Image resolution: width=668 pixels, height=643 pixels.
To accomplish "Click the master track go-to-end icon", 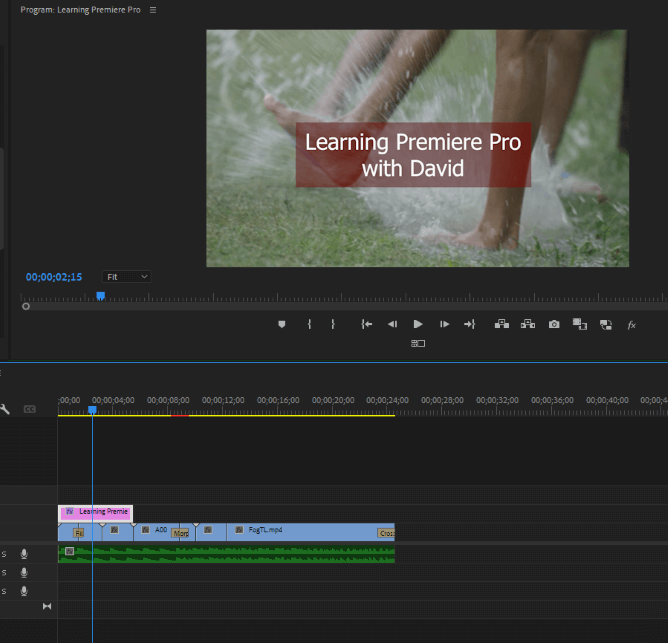I will [47, 606].
